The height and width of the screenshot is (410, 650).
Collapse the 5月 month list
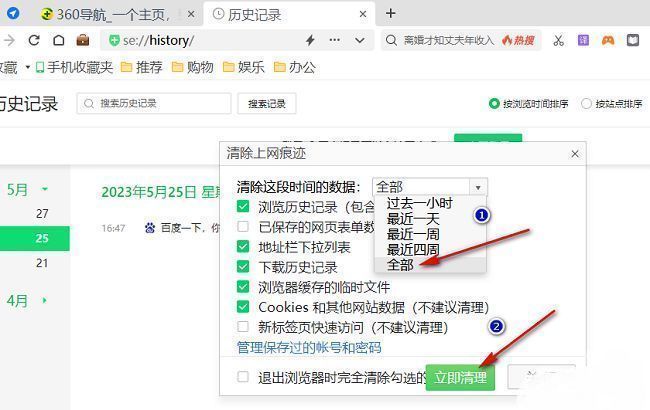pyautogui.click(x=45, y=189)
